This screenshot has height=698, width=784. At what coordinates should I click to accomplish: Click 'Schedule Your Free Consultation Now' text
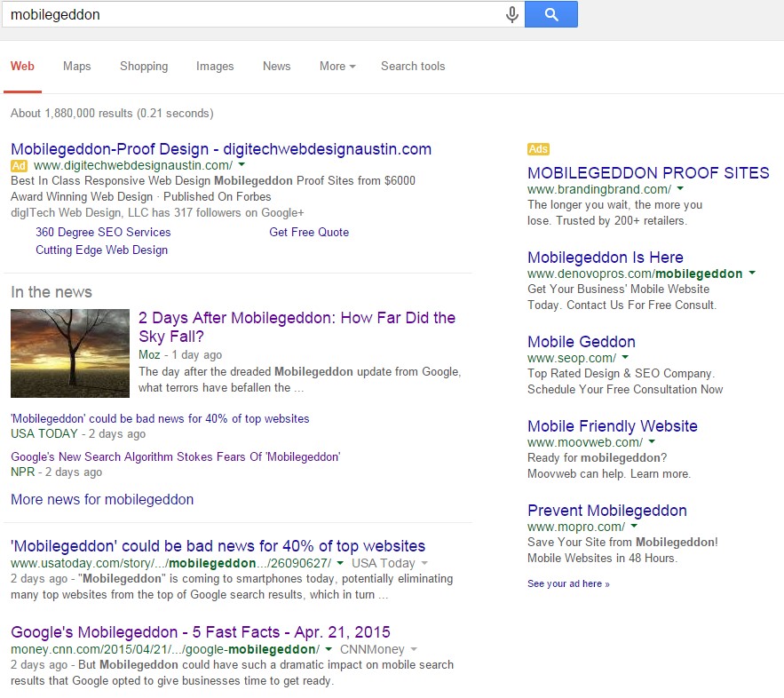[x=625, y=390]
